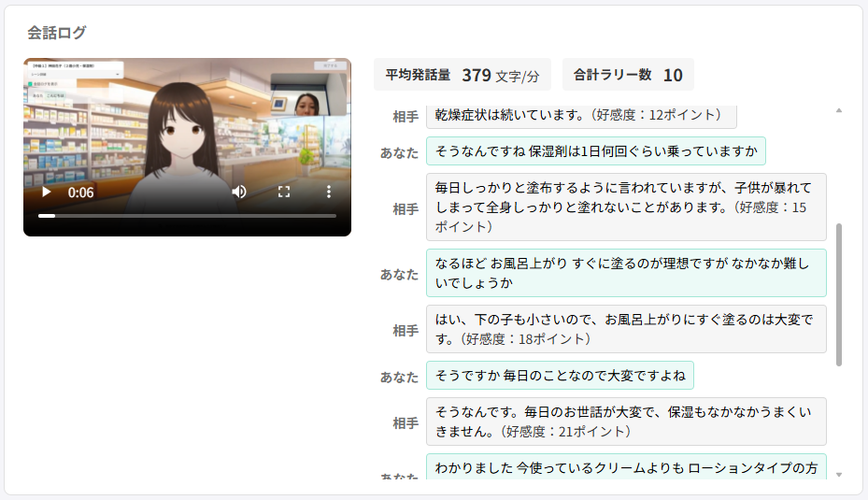The height and width of the screenshot is (500, 868).
Task: Open the scene dropdown inside the video
Action: (x=75, y=73)
